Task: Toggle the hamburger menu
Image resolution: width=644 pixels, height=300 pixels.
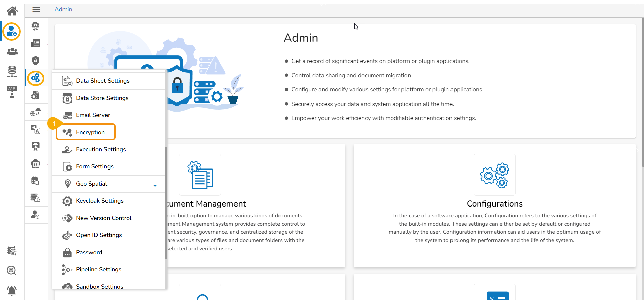Action: 36,10
